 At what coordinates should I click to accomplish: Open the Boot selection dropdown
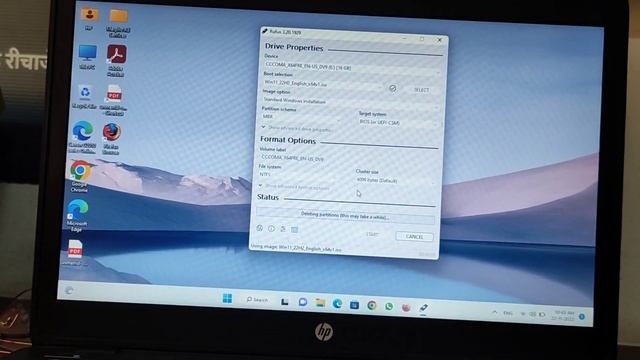point(323,84)
